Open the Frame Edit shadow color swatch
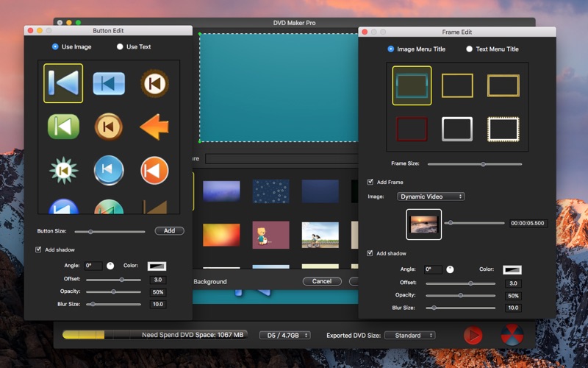This screenshot has width=588, height=368. tap(512, 269)
